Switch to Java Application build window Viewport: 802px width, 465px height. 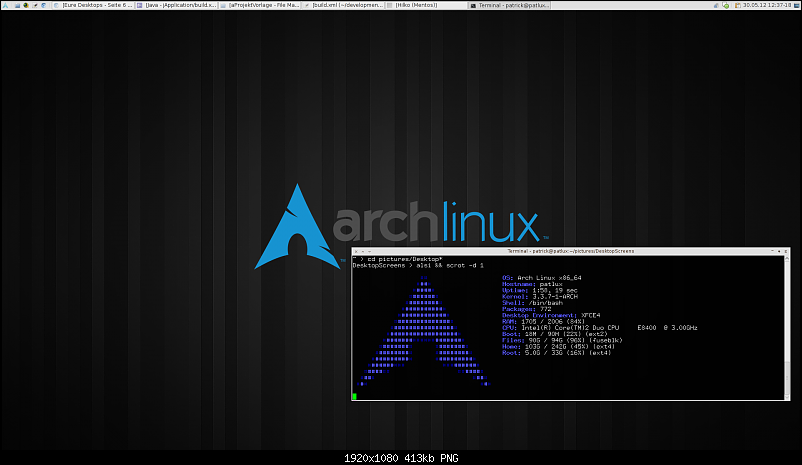(176, 5)
